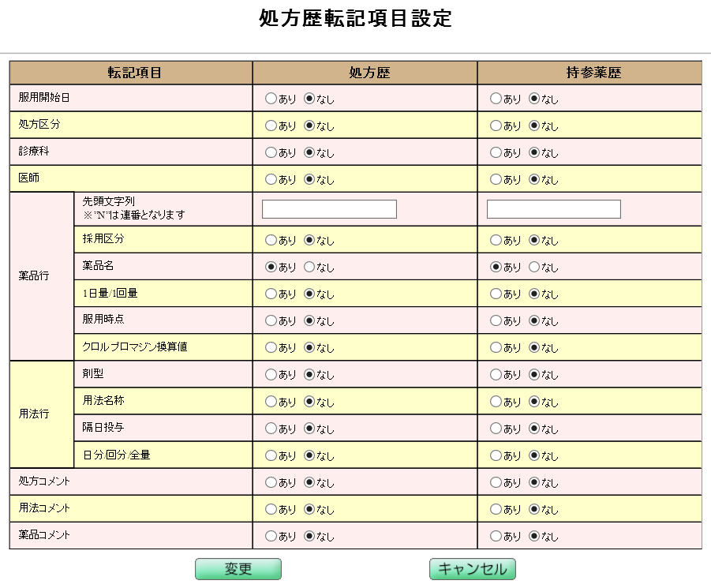
Task: Select あり for 処方区分 in 持参薬歴
Action: [496, 125]
